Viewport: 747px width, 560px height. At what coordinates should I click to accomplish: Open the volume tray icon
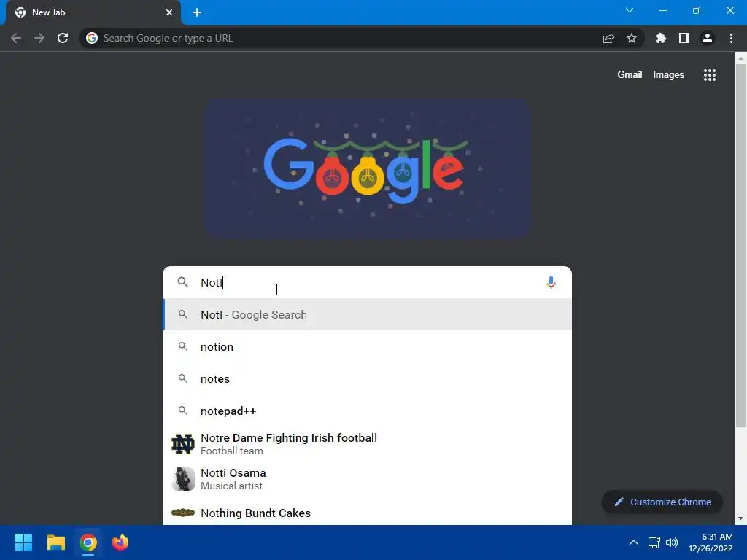[672, 542]
